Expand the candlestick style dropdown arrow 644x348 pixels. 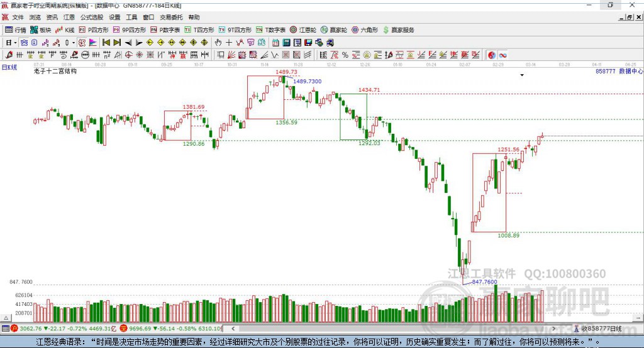point(74,43)
